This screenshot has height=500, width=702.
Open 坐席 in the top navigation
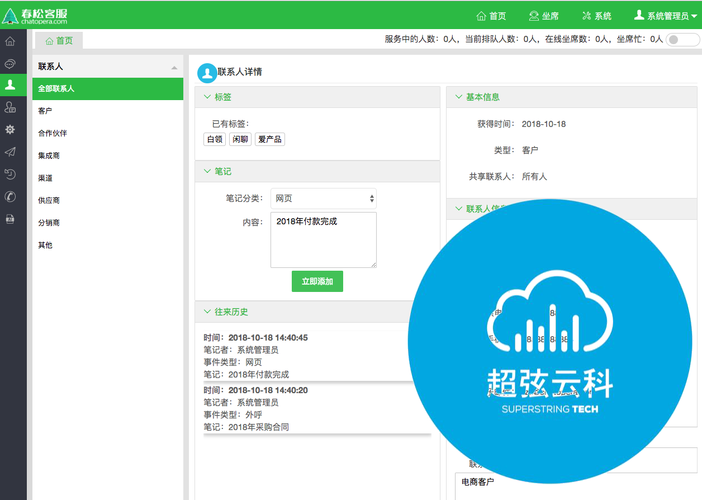click(544, 16)
